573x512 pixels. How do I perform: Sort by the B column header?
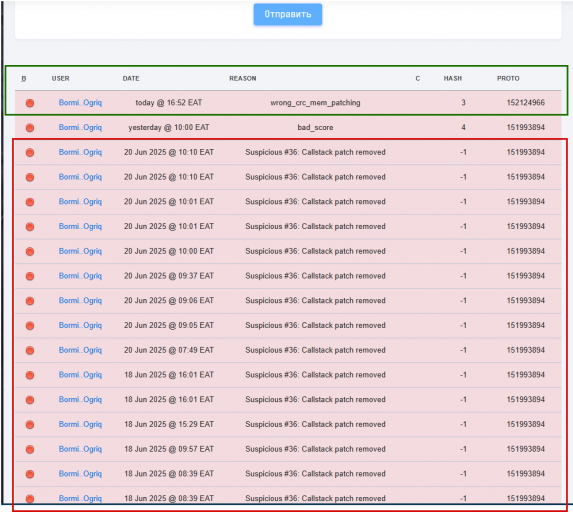(24, 79)
